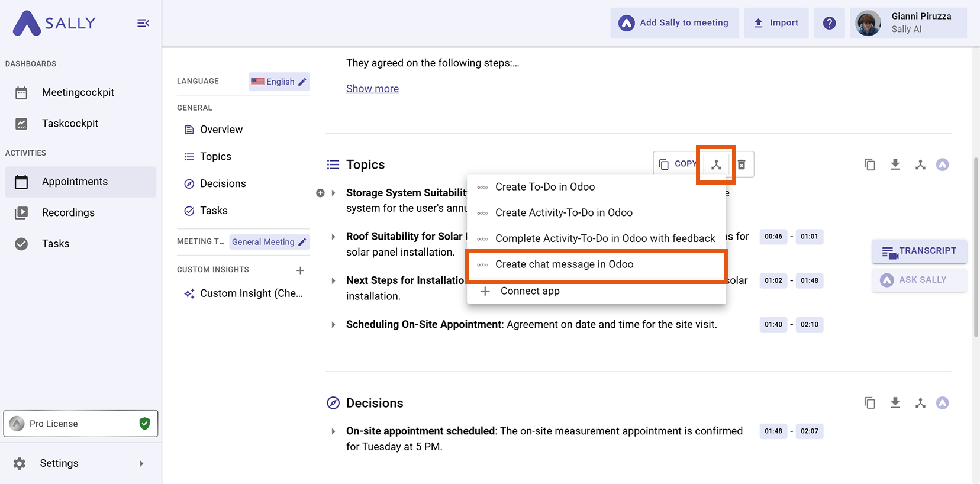
Task: Select Create chat message in Odoo
Action: click(x=596, y=264)
